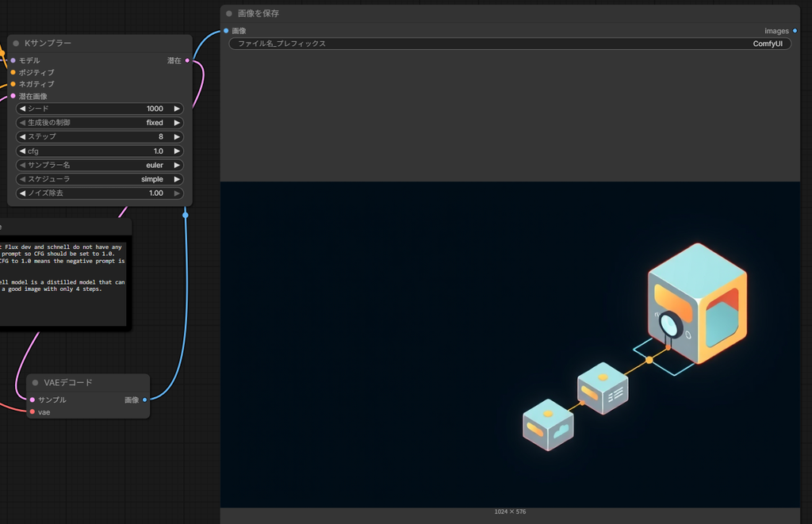812x524 pixels.
Task: Click the 画像 input socket on 画像を保存
Action: pyautogui.click(x=226, y=31)
